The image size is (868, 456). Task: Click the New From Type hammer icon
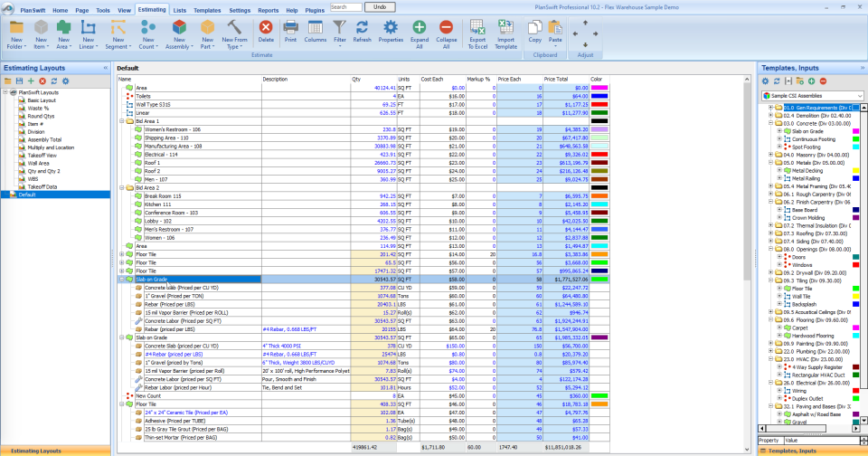point(234,28)
